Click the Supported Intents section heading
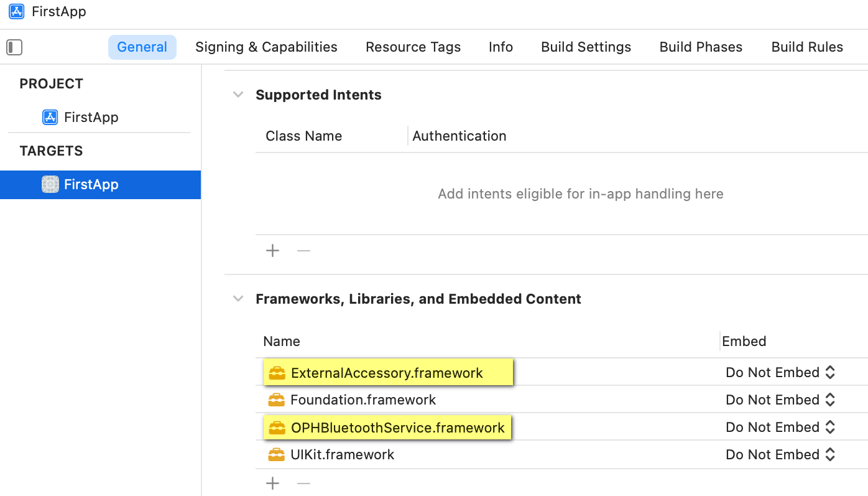 tap(318, 95)
